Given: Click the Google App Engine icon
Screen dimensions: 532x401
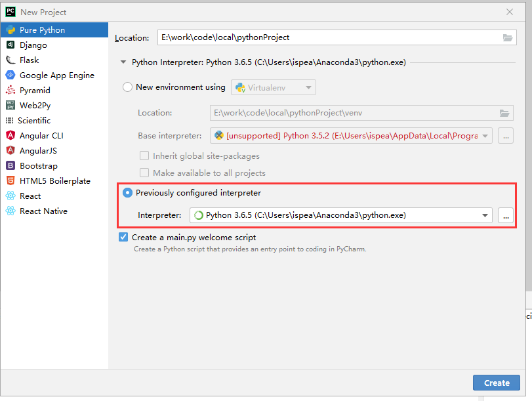Looking at the screenshot, I should pos(10,75).
